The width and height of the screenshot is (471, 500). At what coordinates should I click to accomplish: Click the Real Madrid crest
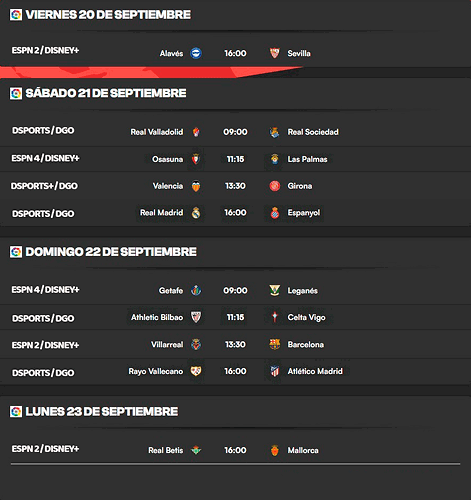[196, 213]
